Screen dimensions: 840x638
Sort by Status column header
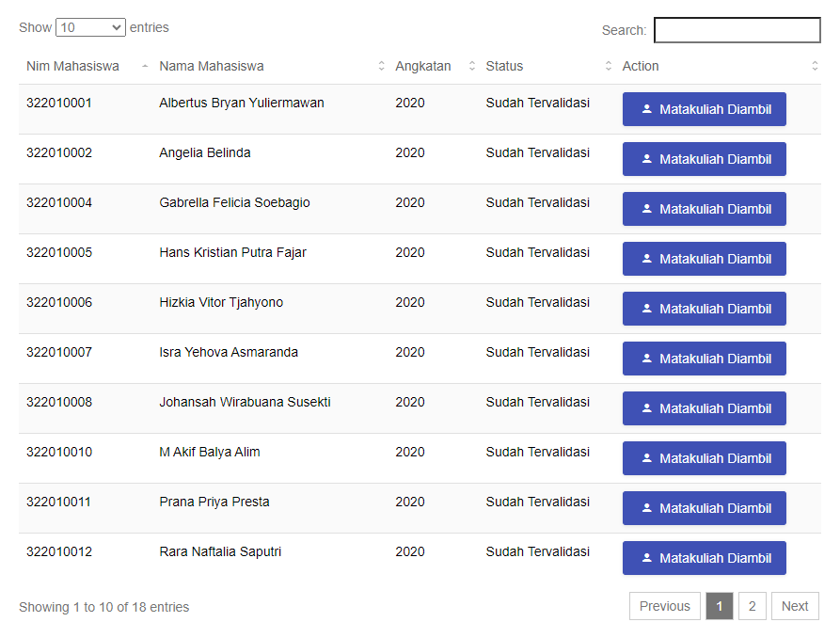pos(547,66)
